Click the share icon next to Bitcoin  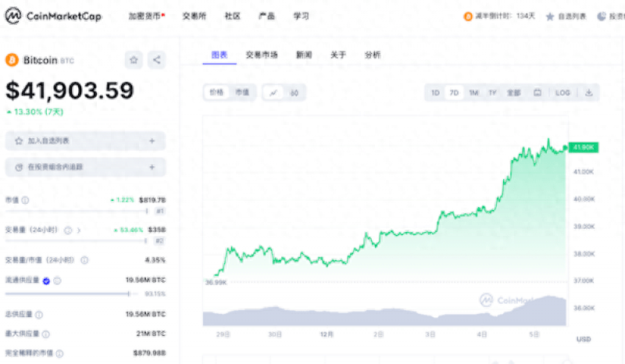[x=156, y=60]
